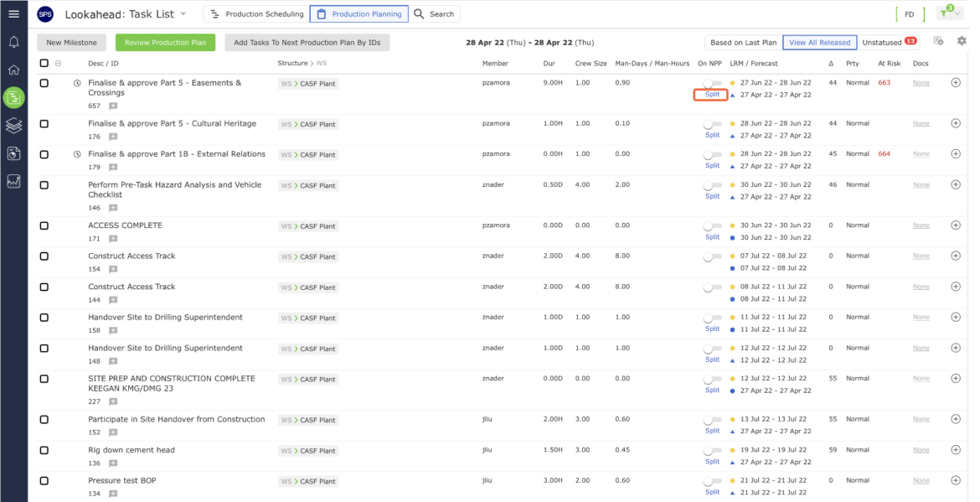Click the Desc / ID column header

(103, 63)
